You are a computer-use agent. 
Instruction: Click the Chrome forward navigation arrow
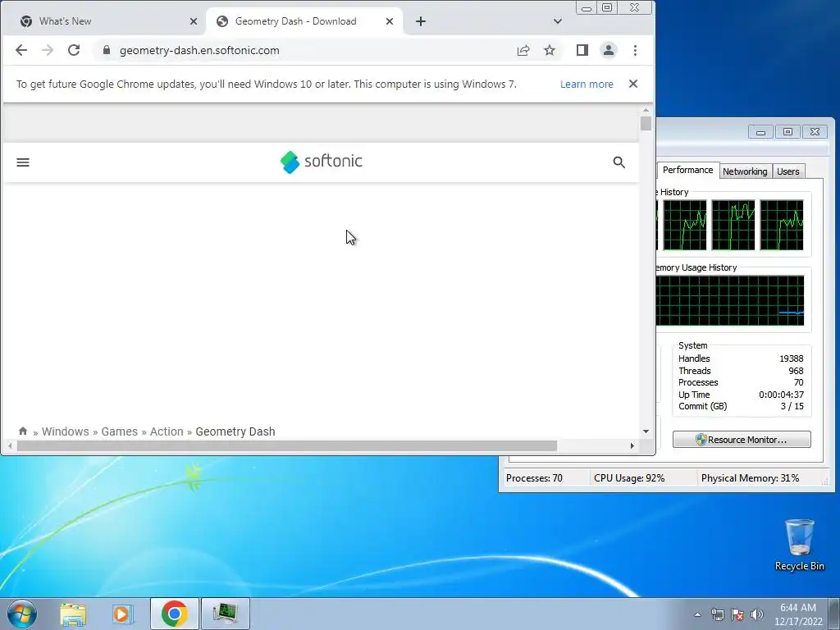48,50
